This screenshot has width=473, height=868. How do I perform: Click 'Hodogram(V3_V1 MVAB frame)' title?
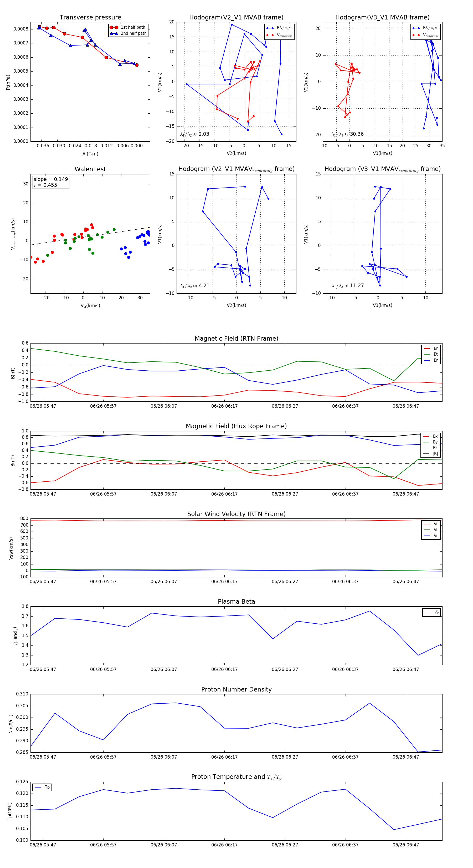point(382,18)
